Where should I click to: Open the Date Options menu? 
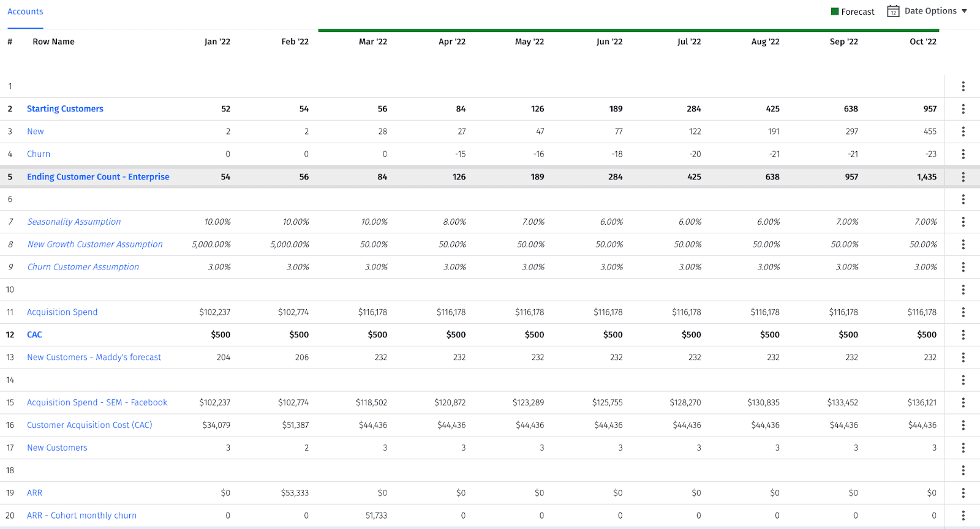click(x=930, y=12)
